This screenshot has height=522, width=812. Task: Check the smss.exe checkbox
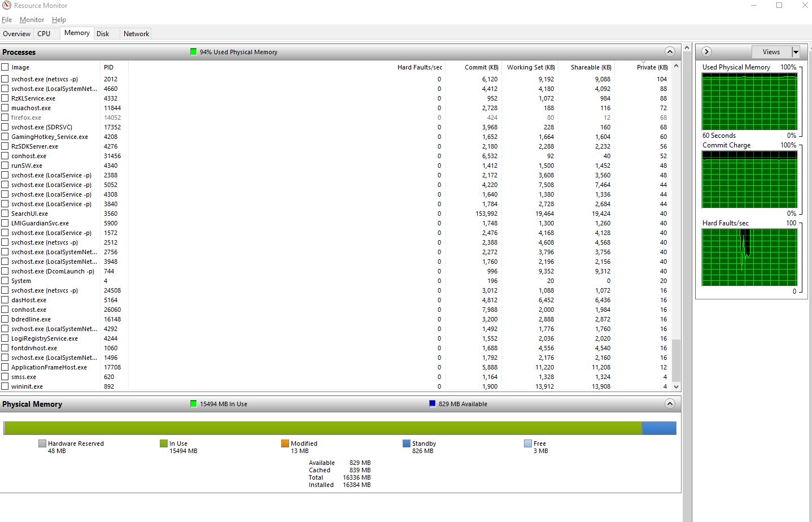coord(5,377)
